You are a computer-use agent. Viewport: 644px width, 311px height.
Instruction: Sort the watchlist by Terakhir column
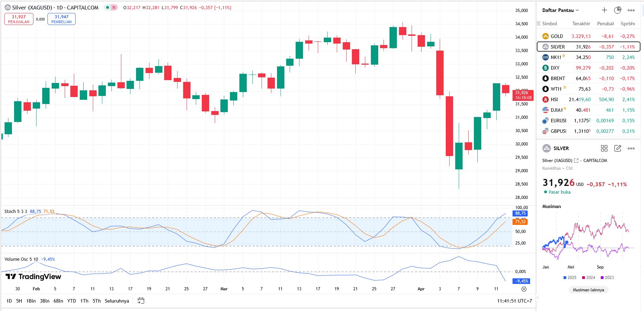click(x=581, y=24)
